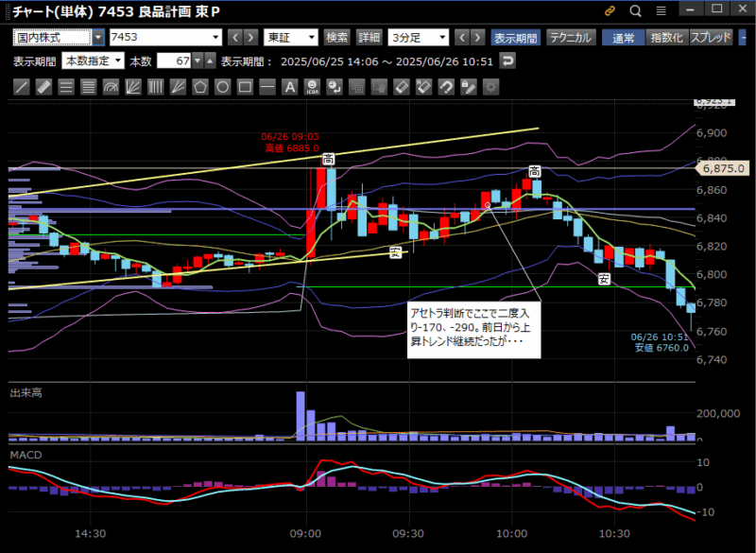
Task: Click the display period date range text
Action: tap(387, 61)
